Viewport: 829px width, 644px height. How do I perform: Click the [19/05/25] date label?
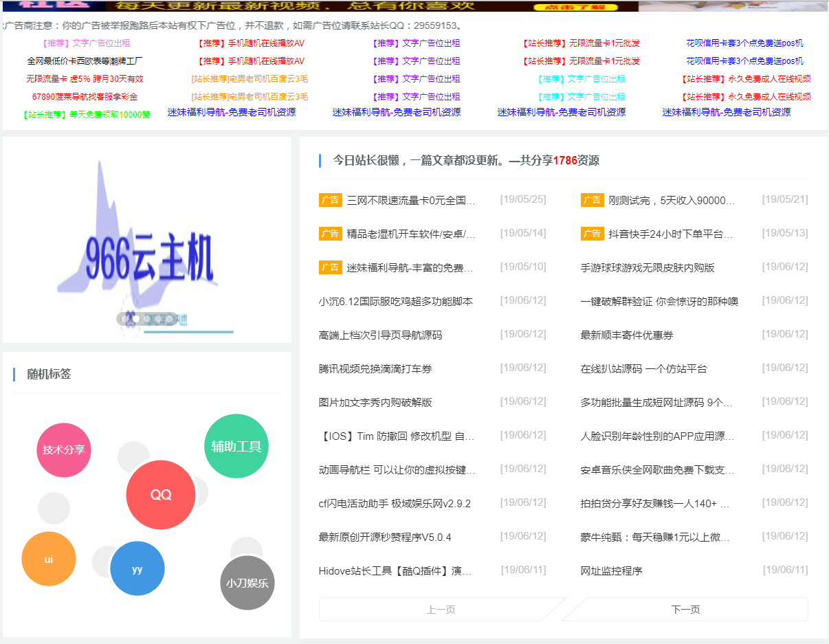(x=524, y=199)
